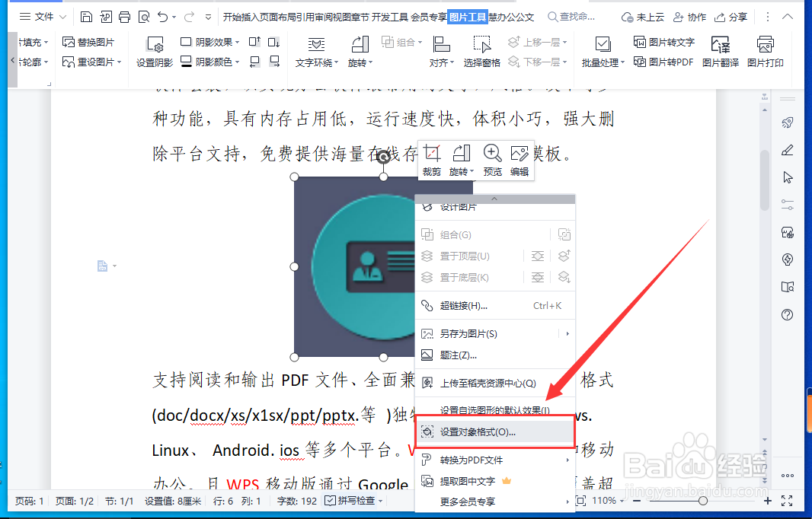Choose 超链接(H)... in context menu

click(495, 306)
